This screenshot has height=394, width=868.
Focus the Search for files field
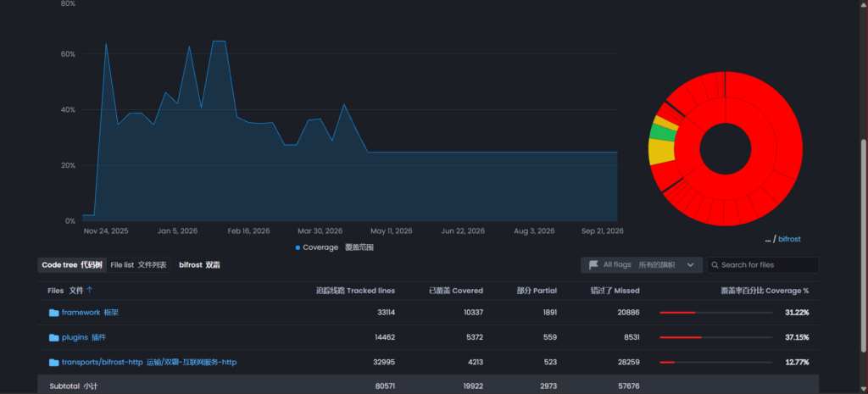click(763, 265)
